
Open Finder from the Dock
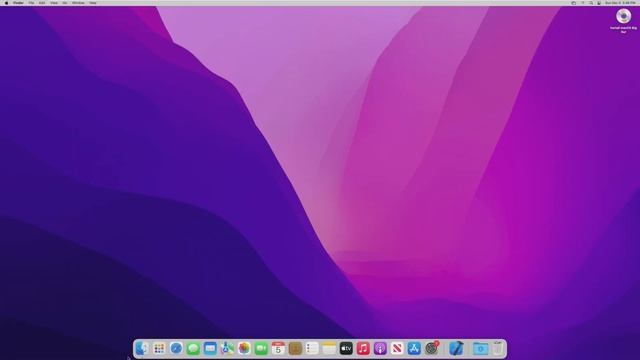click(x=142, y=349)
